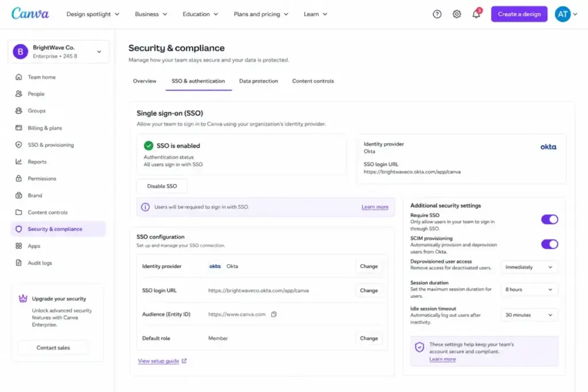Viewport: 588px width, 392px height.
Task: Open the Canva logo home link
Action: 30,14
